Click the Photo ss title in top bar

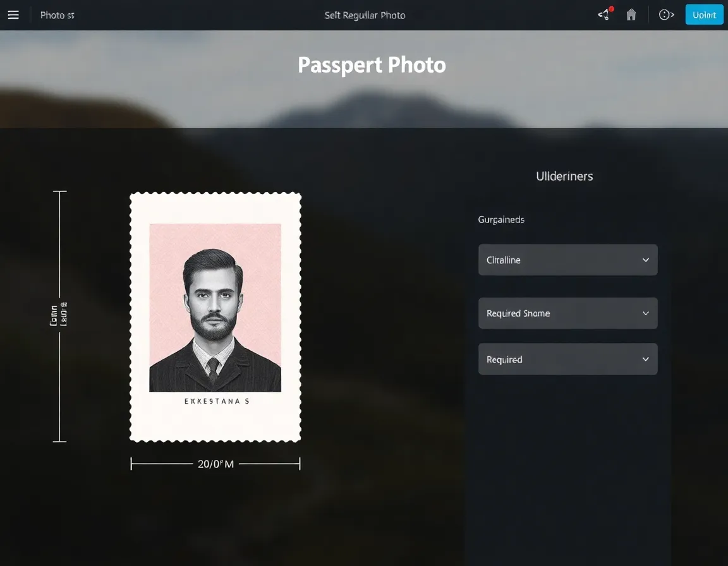(57, 15)
